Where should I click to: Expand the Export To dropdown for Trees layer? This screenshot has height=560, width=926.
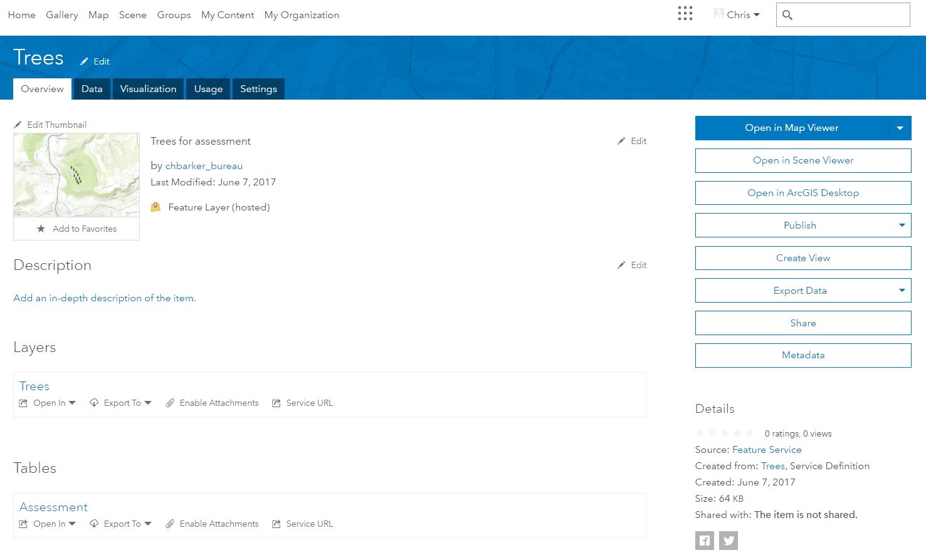148,403
